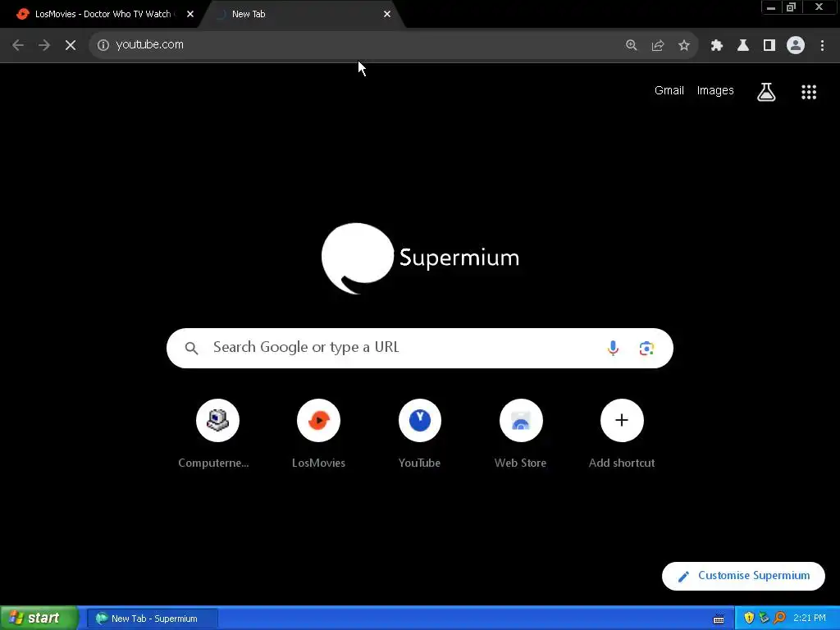840x630 pixels.
Task: Start voice search with microphone
Action: point(613,348)
